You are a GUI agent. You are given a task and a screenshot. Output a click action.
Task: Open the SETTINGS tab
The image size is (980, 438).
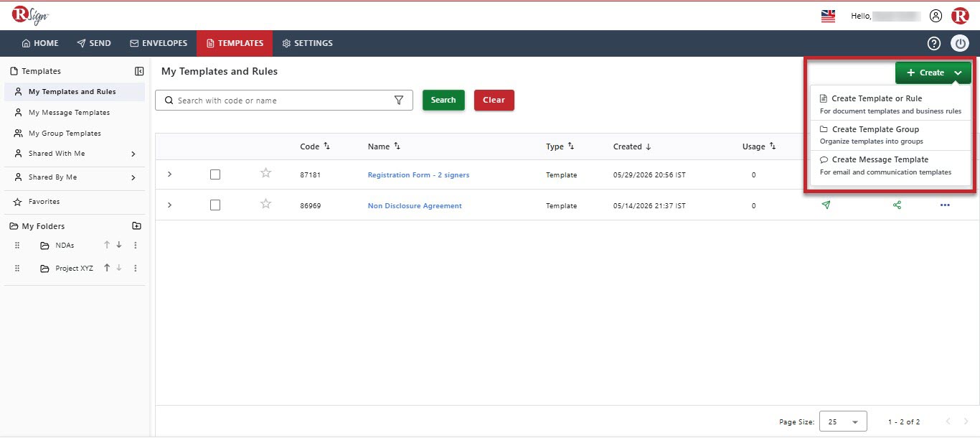(307, 43)
